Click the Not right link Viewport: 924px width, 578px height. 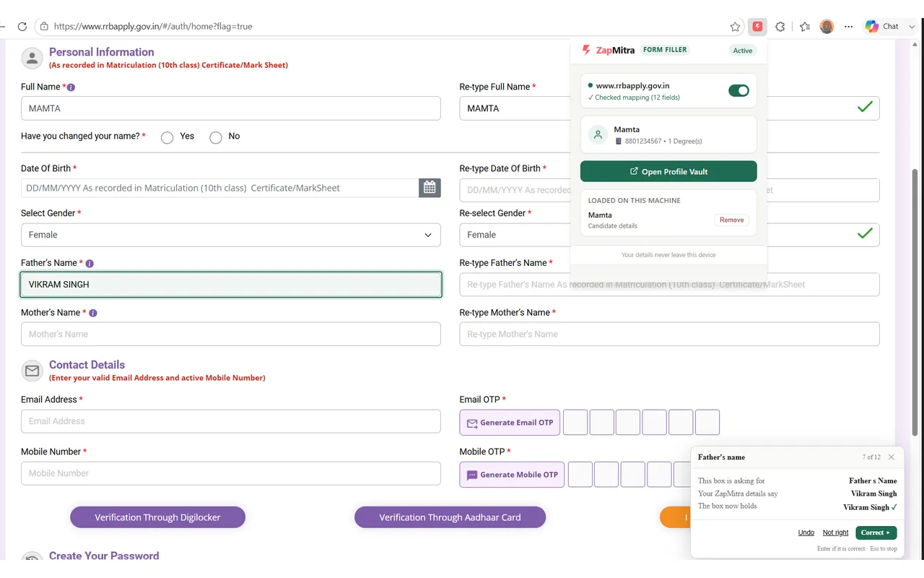click(x=836, y=532)
